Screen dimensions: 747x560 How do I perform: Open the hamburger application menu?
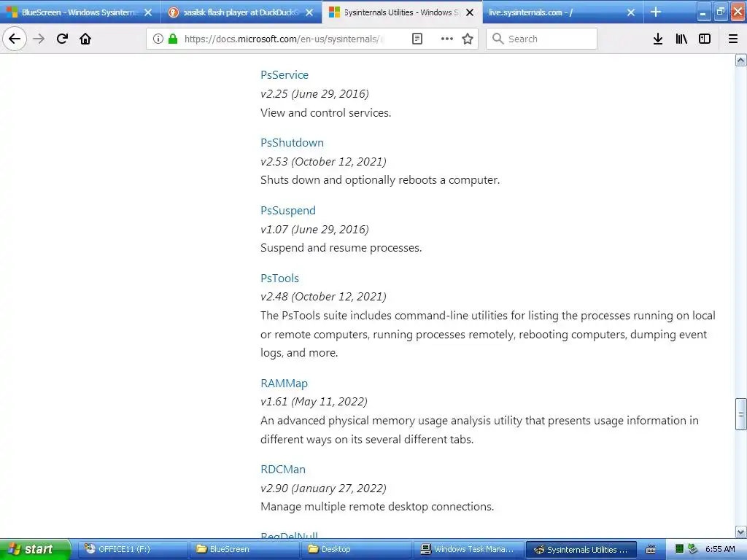click(733, 39)
